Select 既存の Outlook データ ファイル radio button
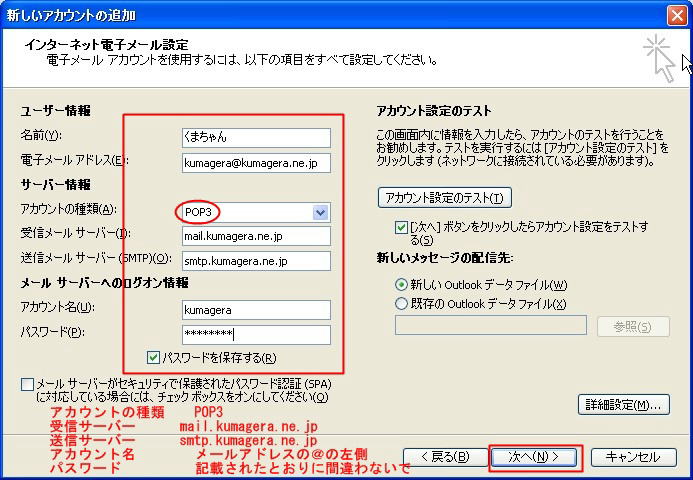Screen dimensions: 693x480 [x=401, y=304]
